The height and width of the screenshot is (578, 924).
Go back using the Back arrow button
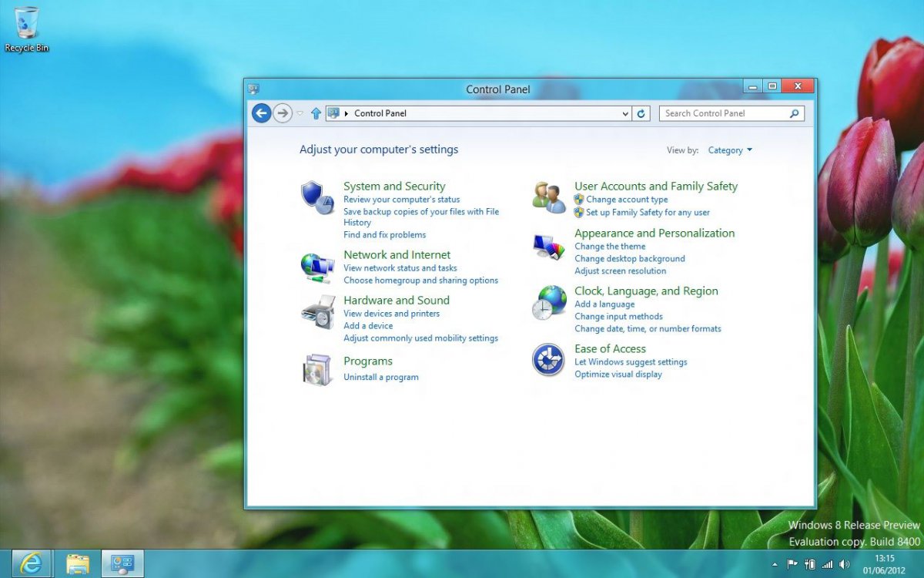tap(262, 113)
